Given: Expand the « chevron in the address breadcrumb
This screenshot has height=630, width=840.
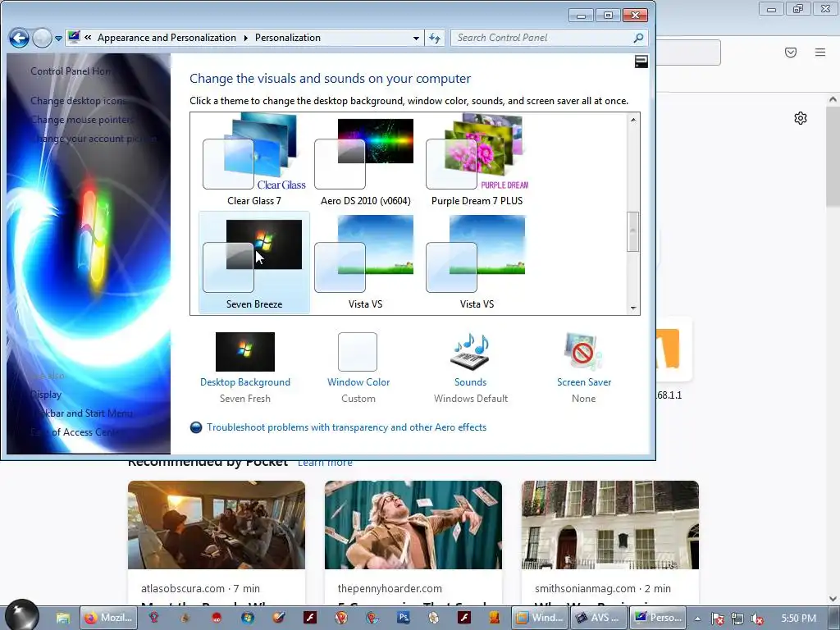Looking at the screenshot, I should (x=88, y=38).
